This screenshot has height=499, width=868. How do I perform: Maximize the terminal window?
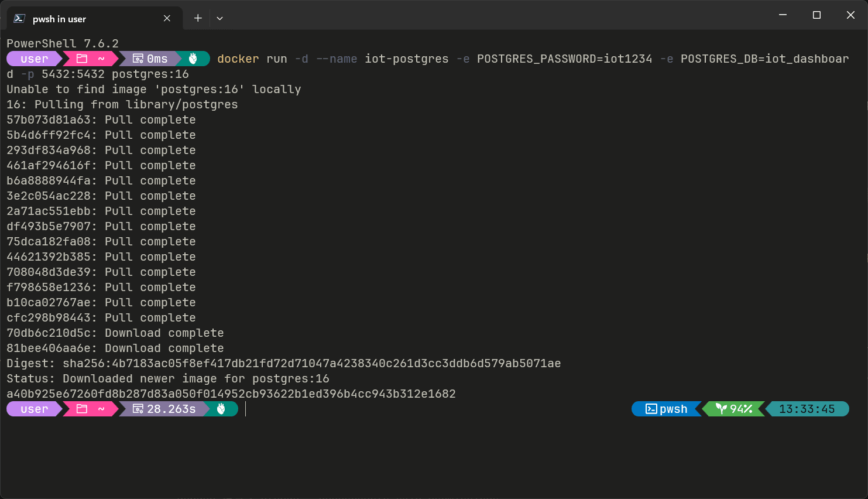(816, 15)
